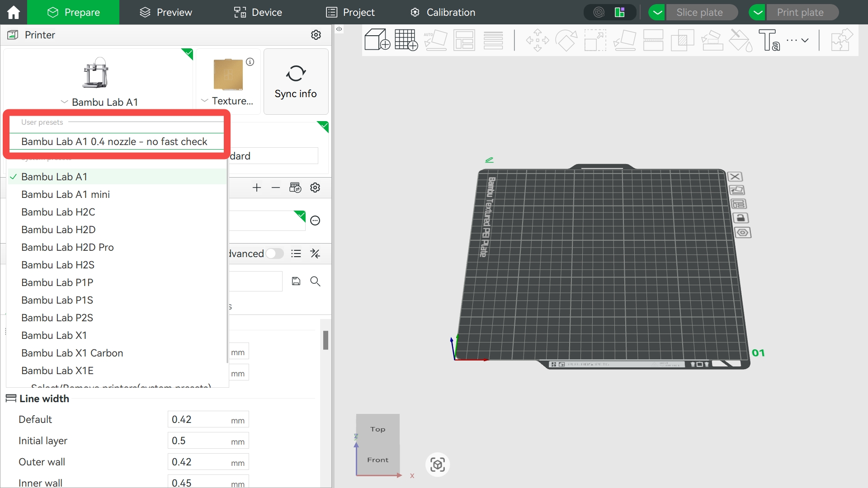Image resolution: width=868 pixels, height=488 pixels.
Task: Open printer settings gear icon
Action: 316,35
